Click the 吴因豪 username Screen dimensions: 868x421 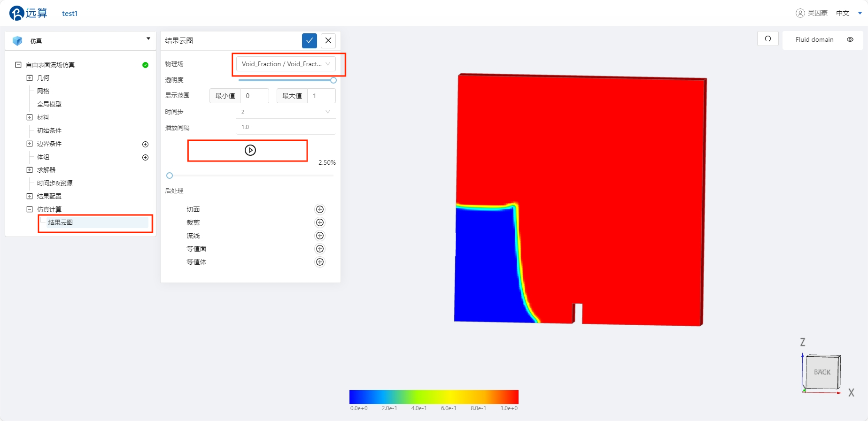tap(818, 13)
